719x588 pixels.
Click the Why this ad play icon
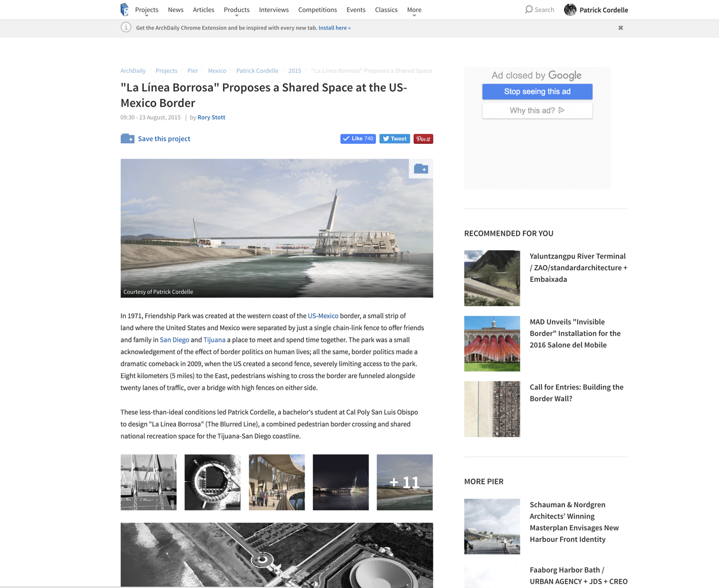561,110
